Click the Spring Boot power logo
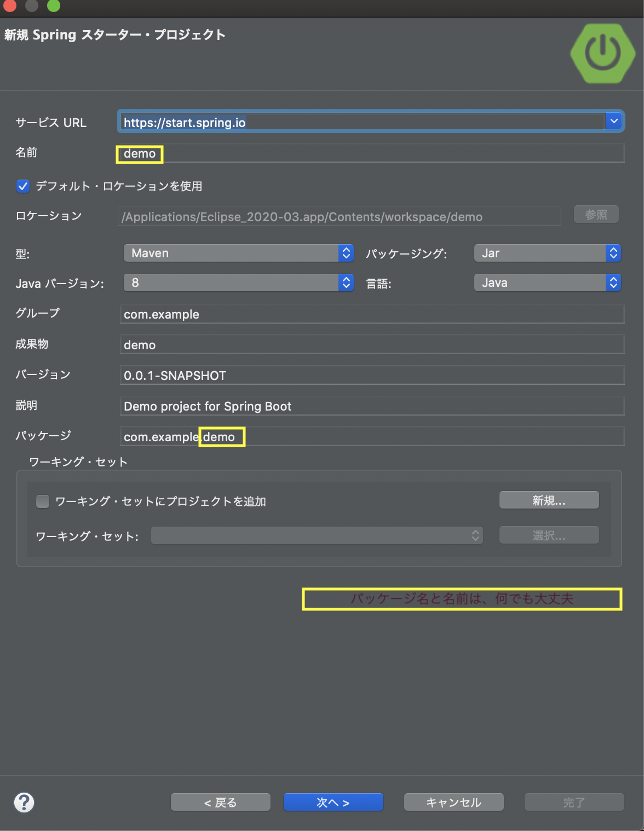The image size is (644, 831). pyautogui.click(x=603, y=53)
